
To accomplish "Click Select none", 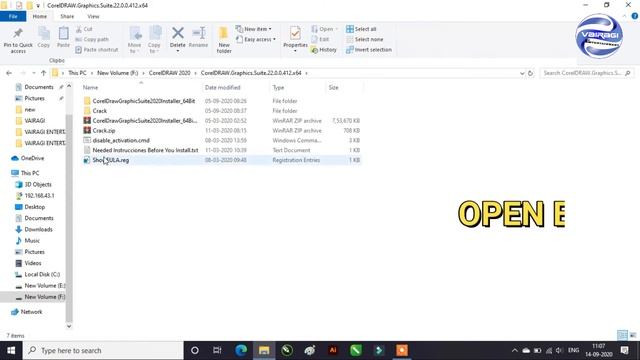I will click(x=364, y=39).
